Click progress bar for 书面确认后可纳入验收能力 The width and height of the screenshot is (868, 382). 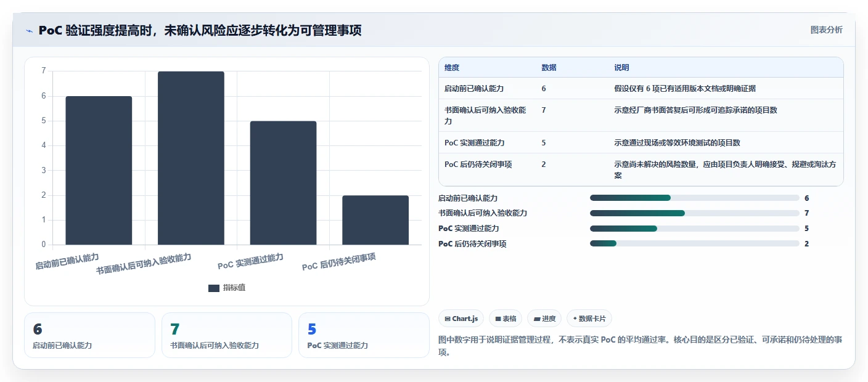[695, 213]
